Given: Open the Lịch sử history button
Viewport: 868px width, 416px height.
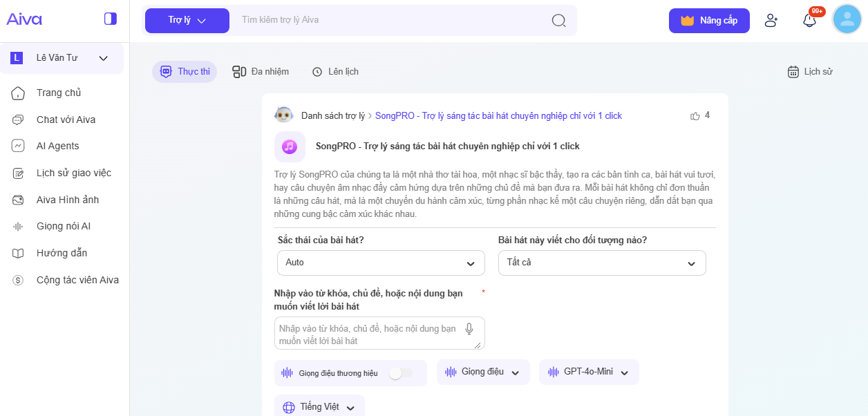Looking at the screenshot, I should [810, 72].
